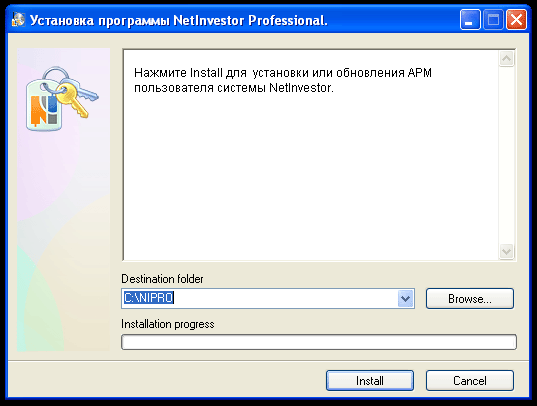
Task: Click the NetInvestor keys logo image
Action: click(62, 99)
